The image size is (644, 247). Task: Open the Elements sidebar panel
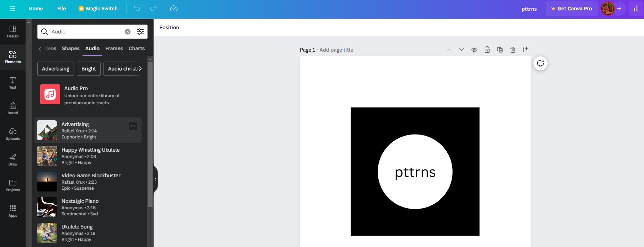click(13, 57)
